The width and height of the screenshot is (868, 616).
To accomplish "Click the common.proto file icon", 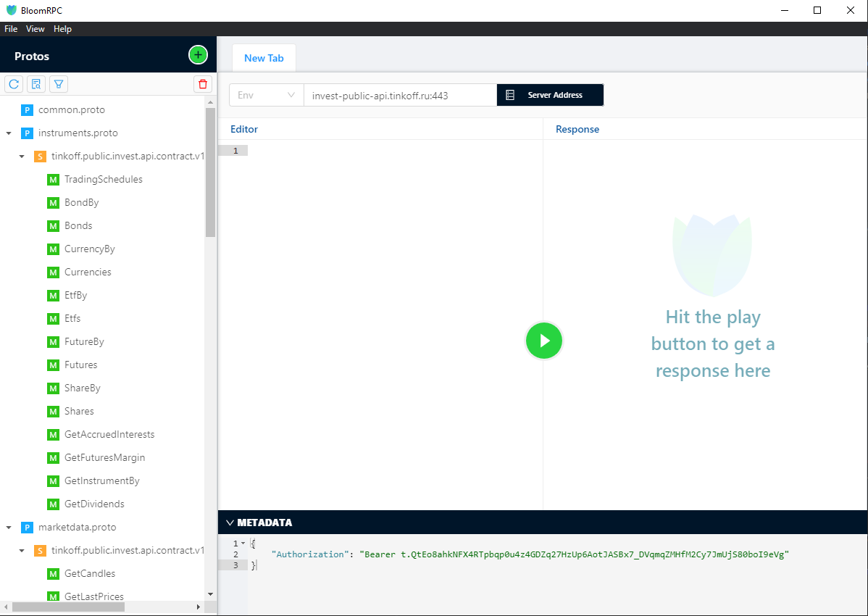I will [28, 110].
